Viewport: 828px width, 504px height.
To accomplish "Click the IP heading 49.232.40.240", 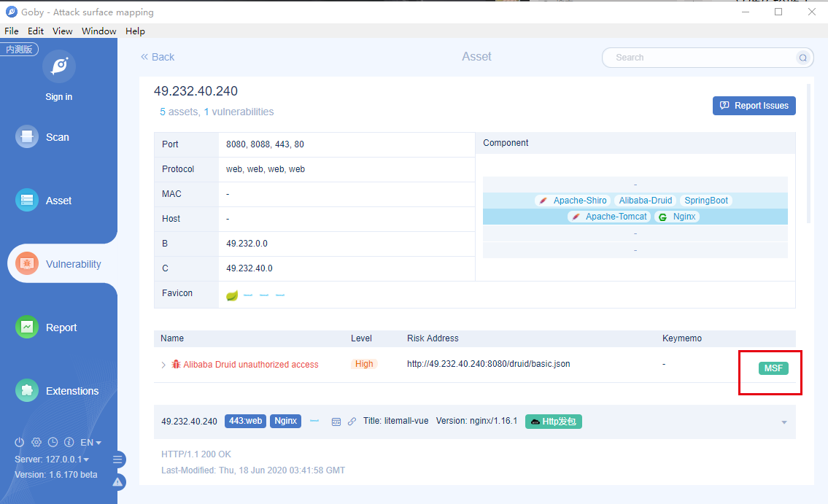I will [x=196, y=90].
